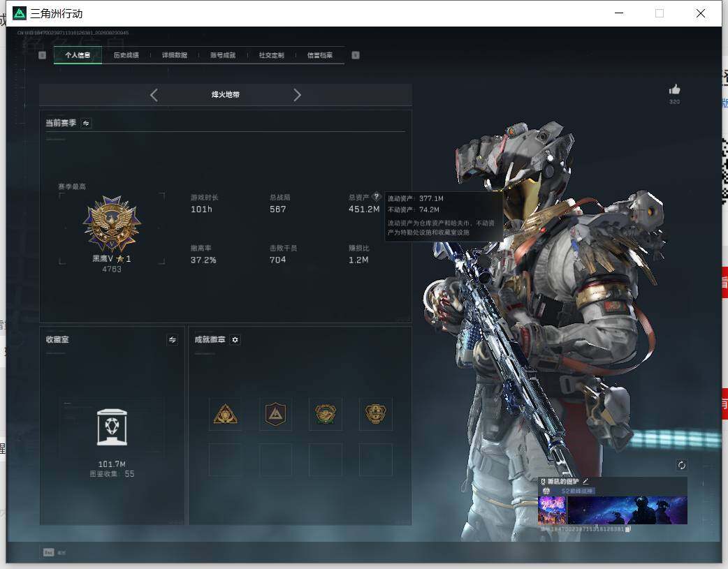Click the 不动资产: 74.2M tooltip line
Viewport: 728px width, 569px height.
click(x=414, y=209)
